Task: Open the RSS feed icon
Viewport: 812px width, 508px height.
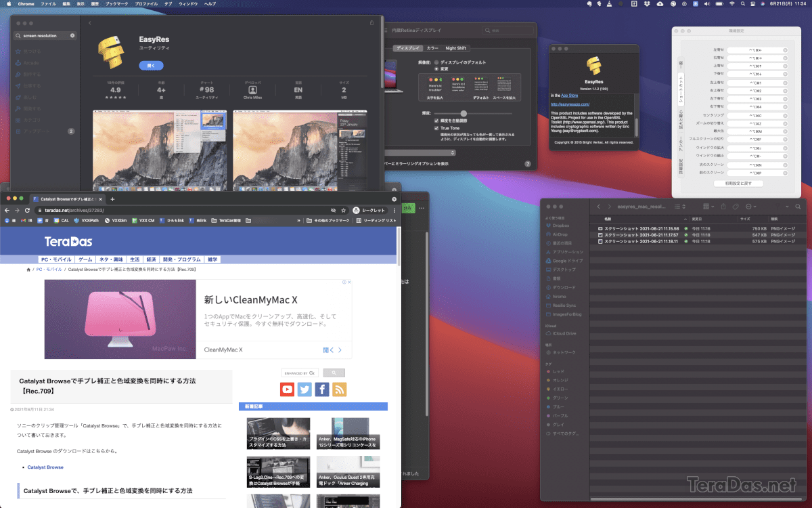Action: 339,389
